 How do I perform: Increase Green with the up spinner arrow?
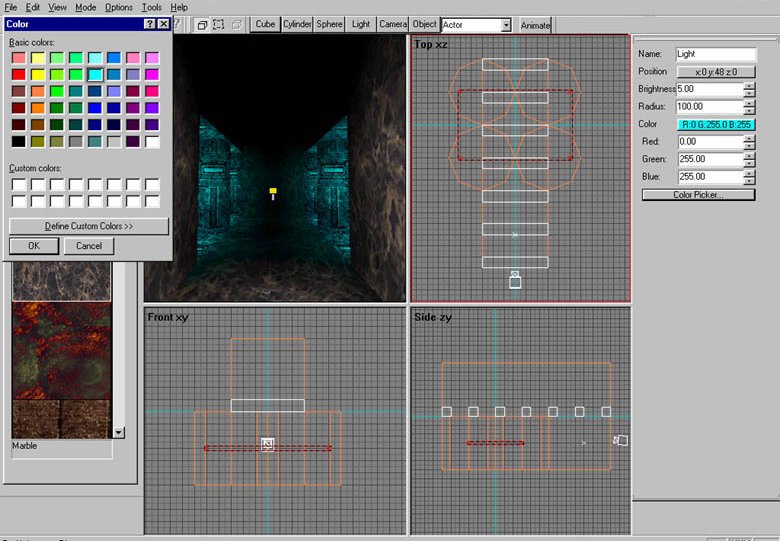pos(750,156)
